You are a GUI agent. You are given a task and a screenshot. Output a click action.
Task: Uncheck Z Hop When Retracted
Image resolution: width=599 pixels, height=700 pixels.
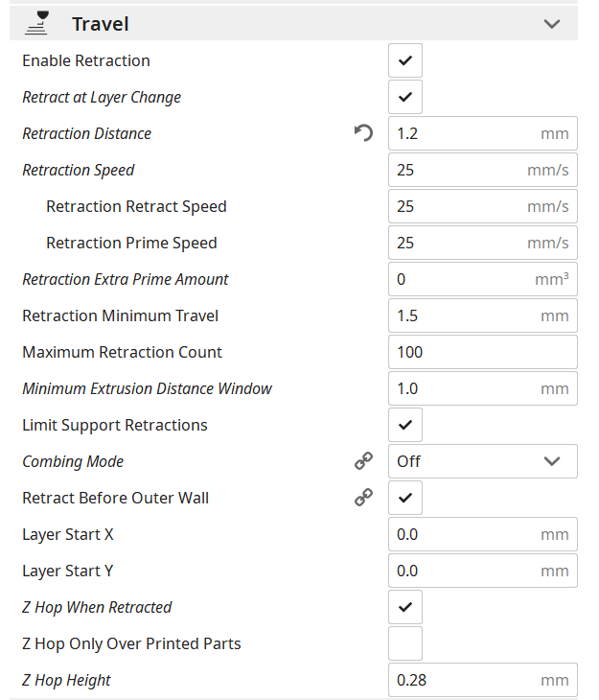(x=404, y=607)
